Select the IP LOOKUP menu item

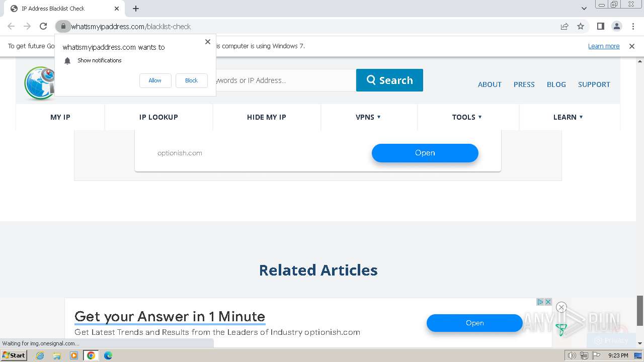click(x=158, y=117)
